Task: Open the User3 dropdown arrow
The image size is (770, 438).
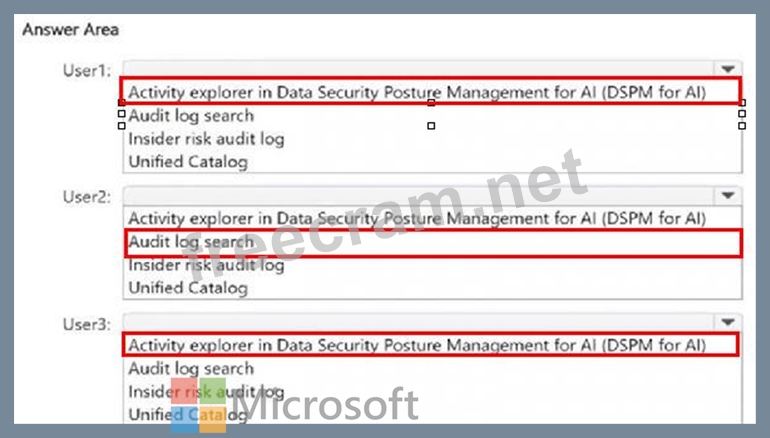Action: click(x=727, y=322)
